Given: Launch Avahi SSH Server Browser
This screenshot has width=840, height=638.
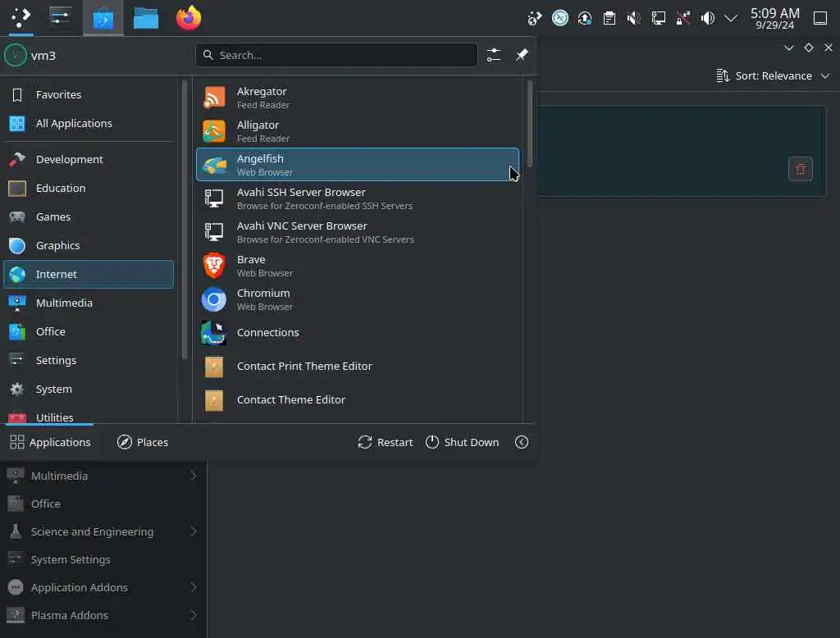Looking at the screenshot, I should (358, 198).
